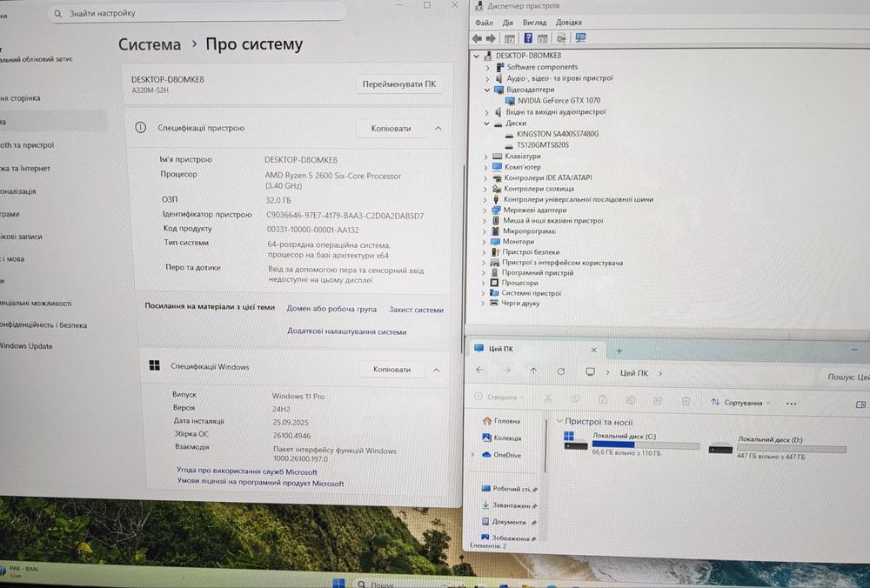The width and height of the screenshot is (870, 588).
Task: Open Завантаження in Explorer quick access
Action: (x=509, y=505)
